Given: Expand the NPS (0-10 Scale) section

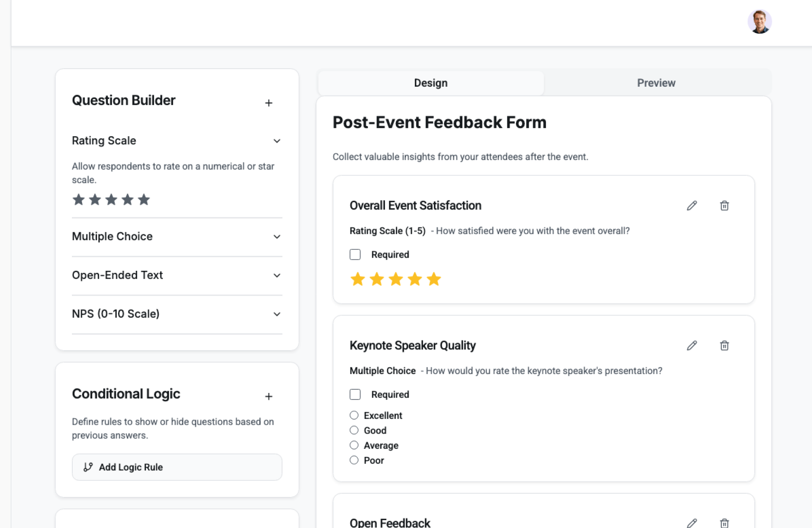Looking at the screenshot, I should [277, 314].
